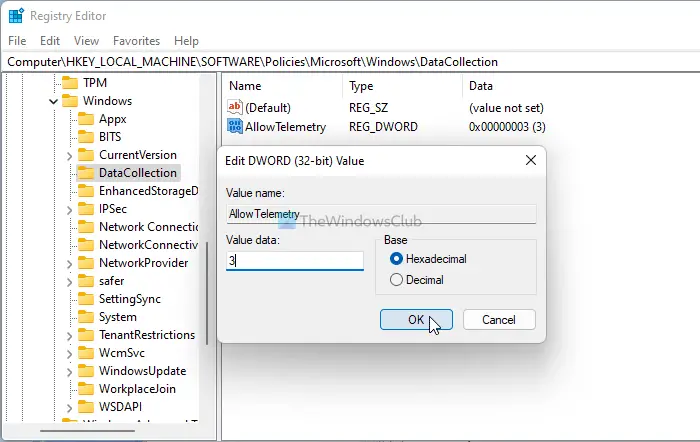Click the 0x00000003 (3) data cell
The width and height of the screenshot is (700, 442).
coord(507,127)
